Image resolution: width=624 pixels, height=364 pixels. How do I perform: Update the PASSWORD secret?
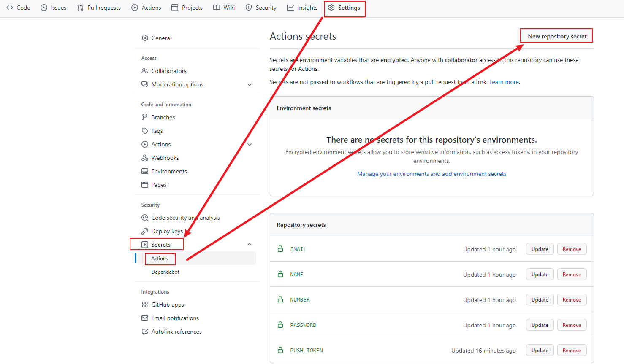click(x=540, y=325)
